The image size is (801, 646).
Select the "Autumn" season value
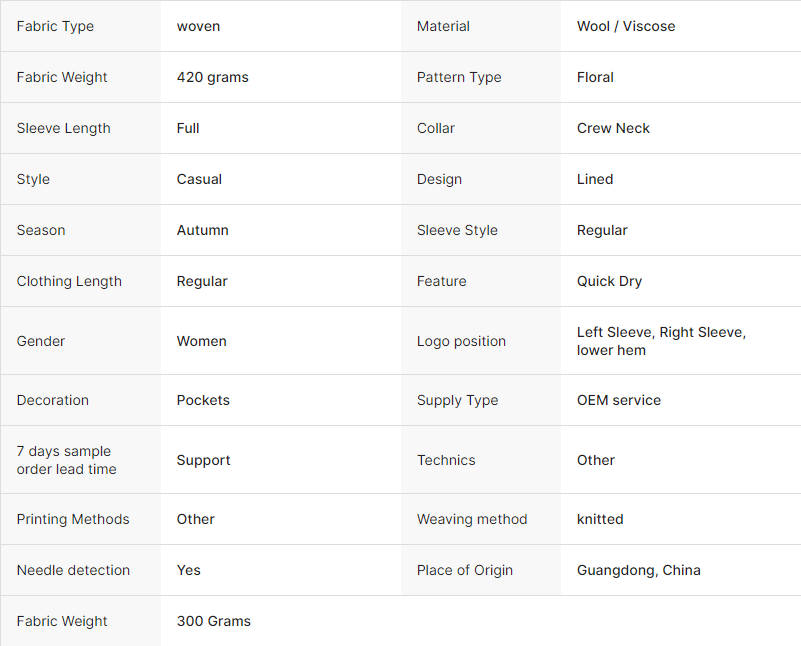pyautogui.click(x=203, y=230)
